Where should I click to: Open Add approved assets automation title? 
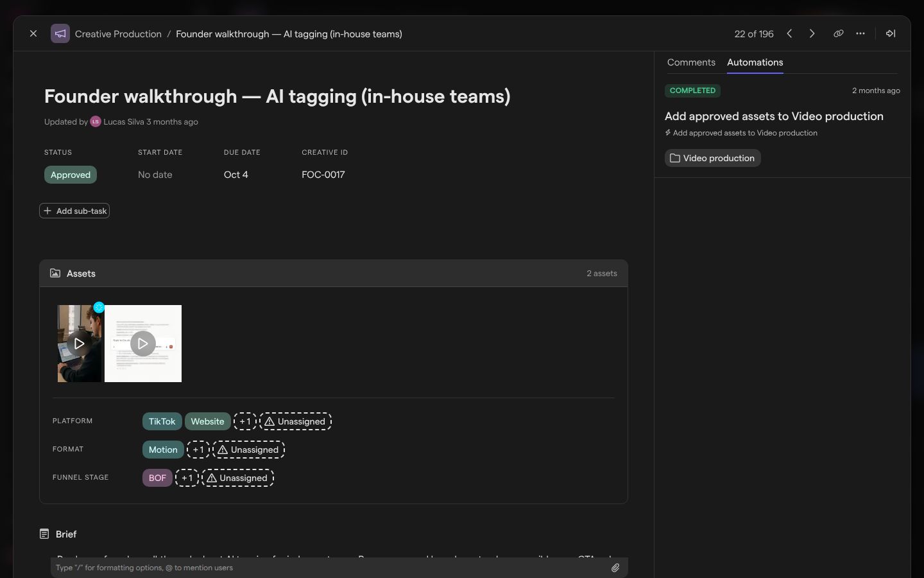tap(774, 116)
